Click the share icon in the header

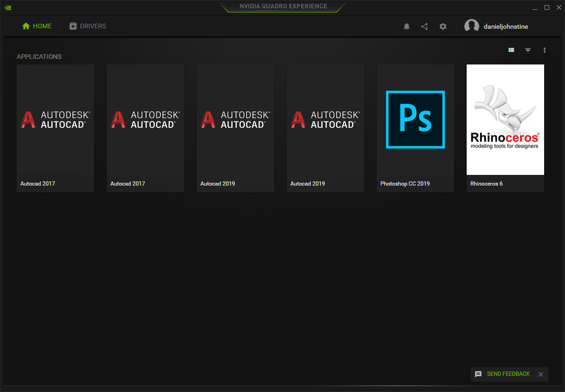(424, 26)
